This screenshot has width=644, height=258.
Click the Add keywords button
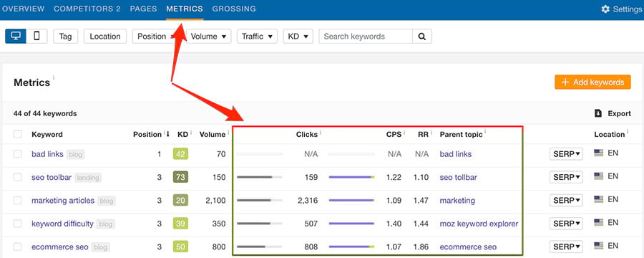point(592,82)
